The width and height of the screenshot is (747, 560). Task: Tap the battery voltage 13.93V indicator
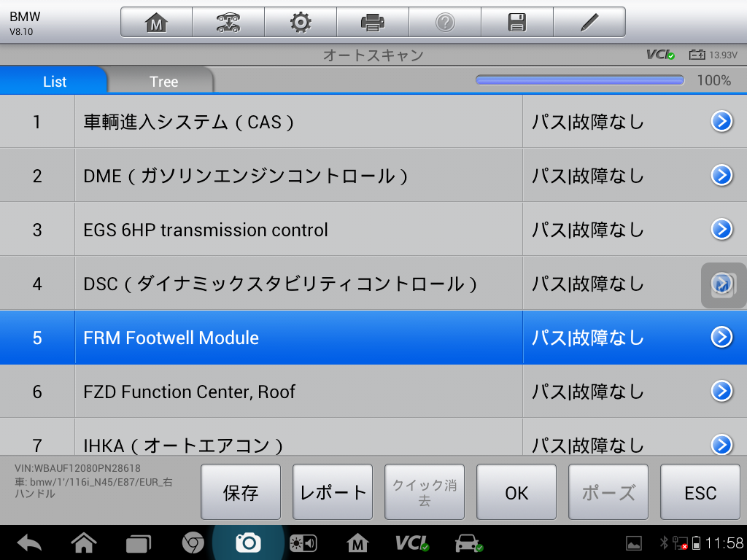pyautogui.click(x=713, y=55)
